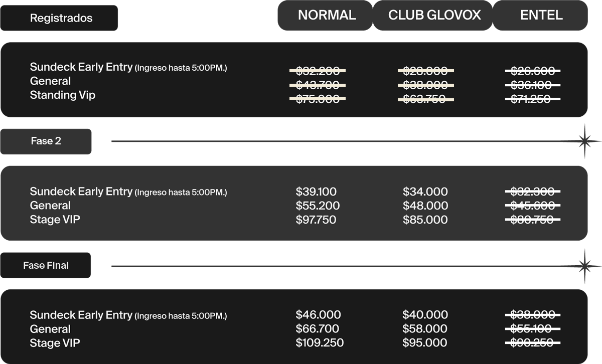The image size is (602, 364).
Task: Click the $97.750 Stage VIP price
Action: (x=316, y=220)
